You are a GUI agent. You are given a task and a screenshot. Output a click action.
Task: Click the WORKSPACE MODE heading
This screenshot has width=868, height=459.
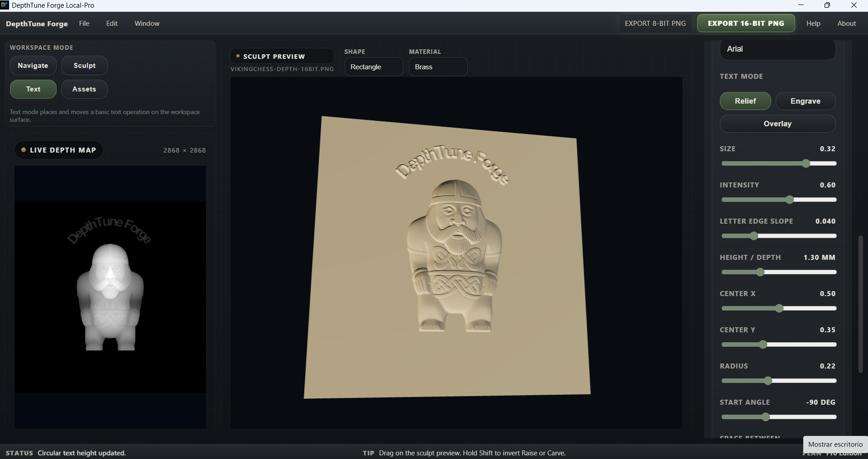coord(41,48)
